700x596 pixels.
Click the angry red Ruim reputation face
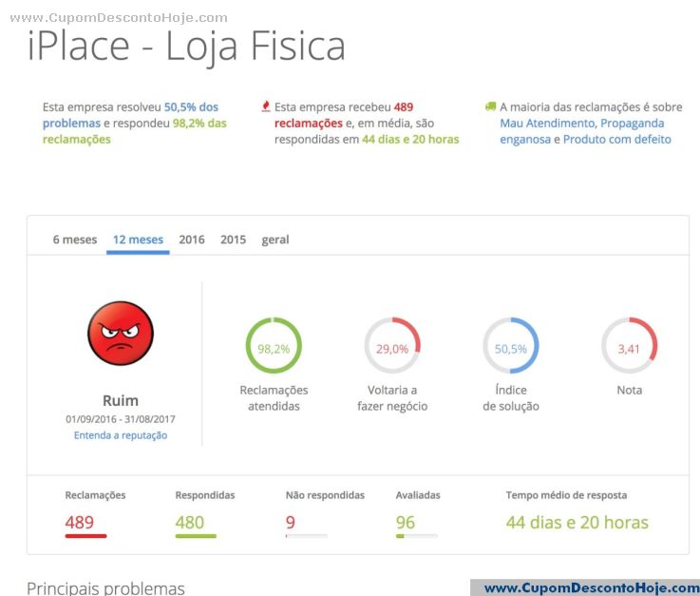[121, 333]
